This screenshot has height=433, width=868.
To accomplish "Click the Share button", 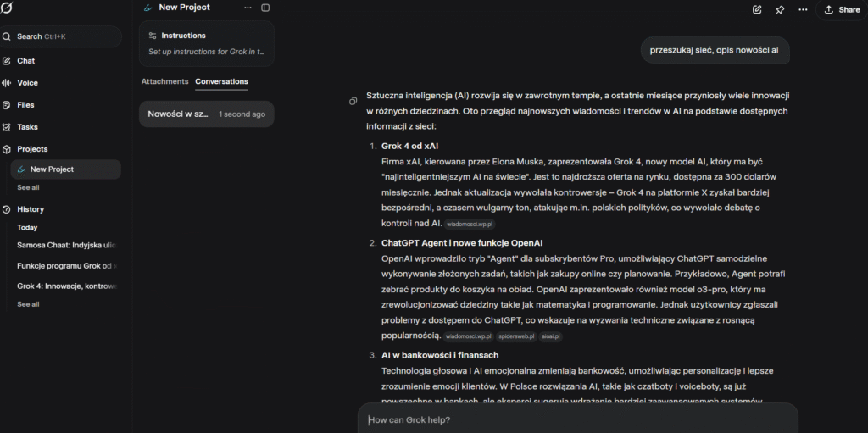I will pos(842,10).
